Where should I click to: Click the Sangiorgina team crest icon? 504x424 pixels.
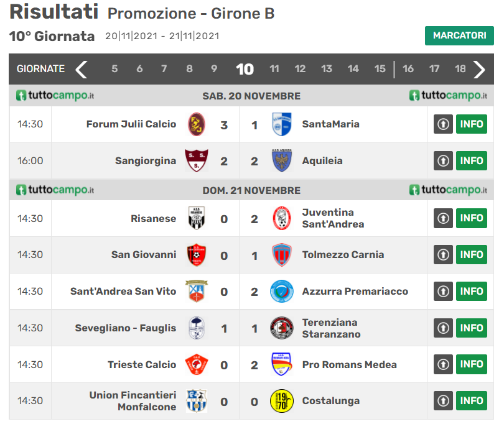click(x=197, y=161)
